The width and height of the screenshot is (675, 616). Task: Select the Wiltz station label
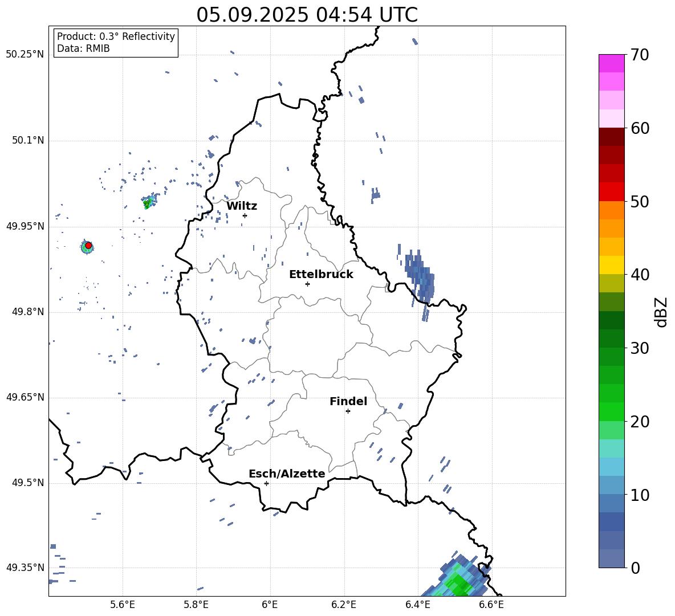click(x=242, y=206)
